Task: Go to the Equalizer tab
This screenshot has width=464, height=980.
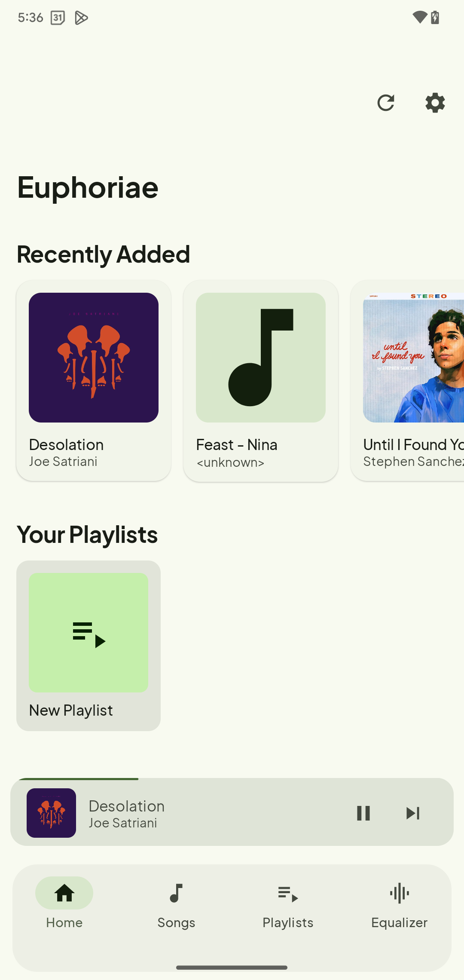Action: pyautogui.click(x=399, y=903)
